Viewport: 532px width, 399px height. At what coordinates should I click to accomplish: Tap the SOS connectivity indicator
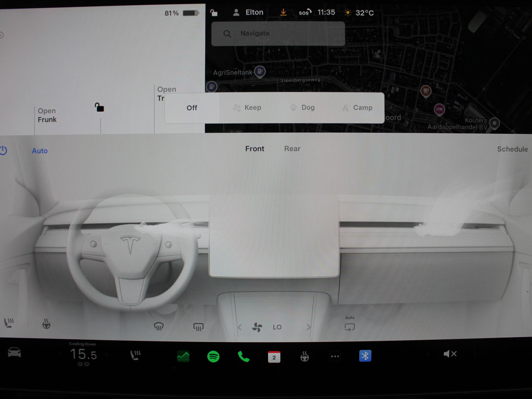[x=305, y=12]
